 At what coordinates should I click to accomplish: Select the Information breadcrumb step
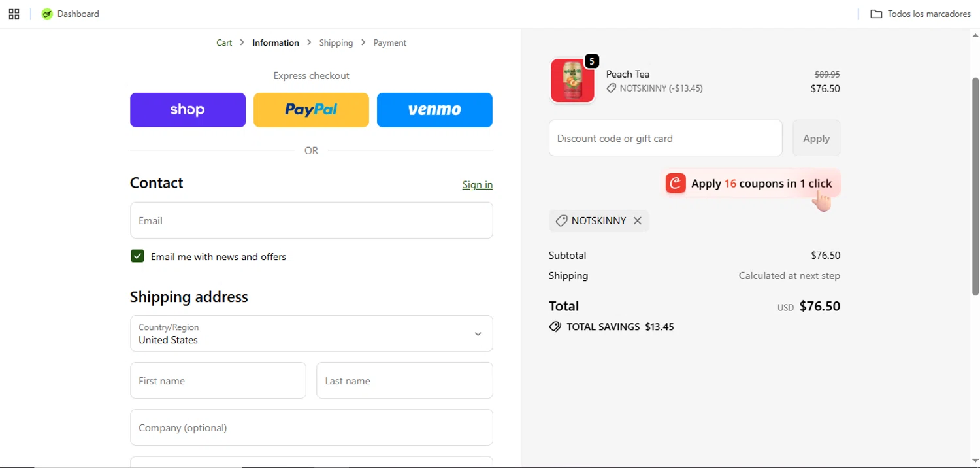click(x=276, y=42)
